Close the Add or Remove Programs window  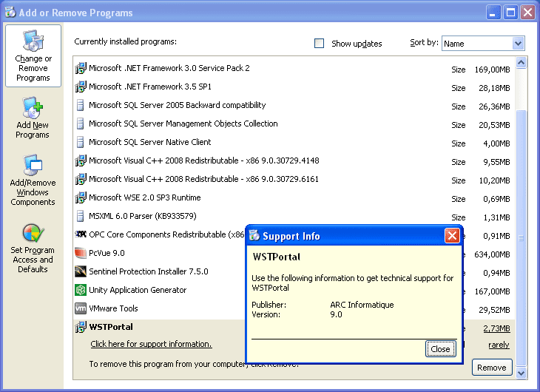click(528, 13)
